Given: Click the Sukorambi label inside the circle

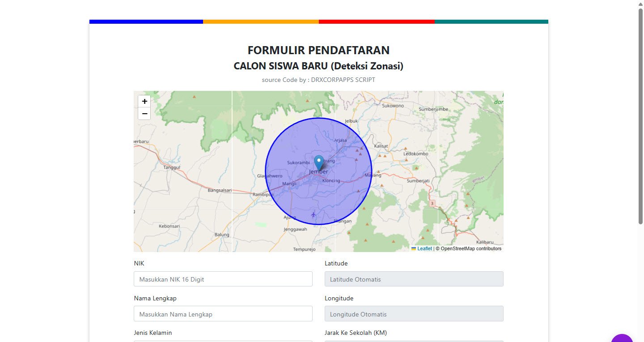Looking at the screenshot, I should click(298, 162).
